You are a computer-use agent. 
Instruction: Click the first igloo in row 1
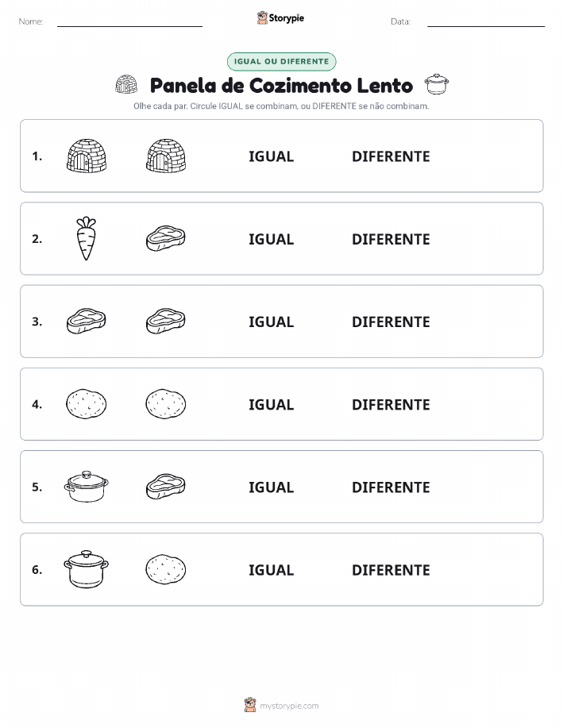[x=87, y=156]
